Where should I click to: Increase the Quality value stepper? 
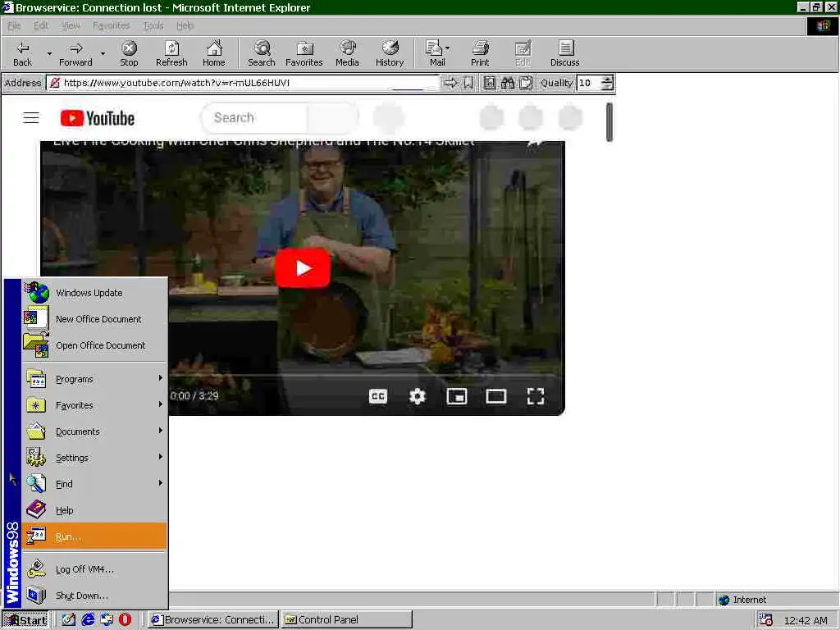[x=607, y=80]
